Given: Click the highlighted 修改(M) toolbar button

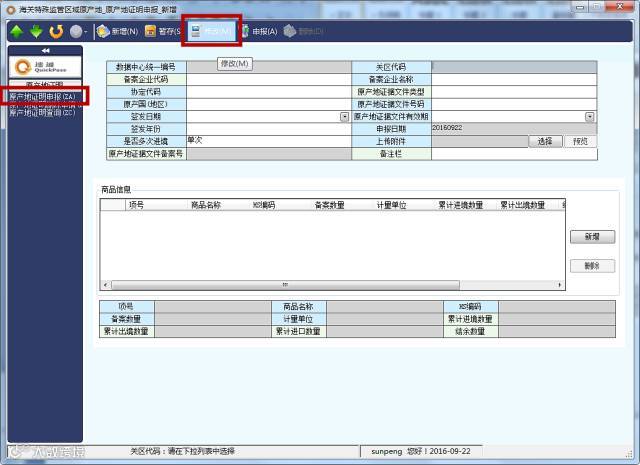Looking at the screenshot, I should click(211, 31).
